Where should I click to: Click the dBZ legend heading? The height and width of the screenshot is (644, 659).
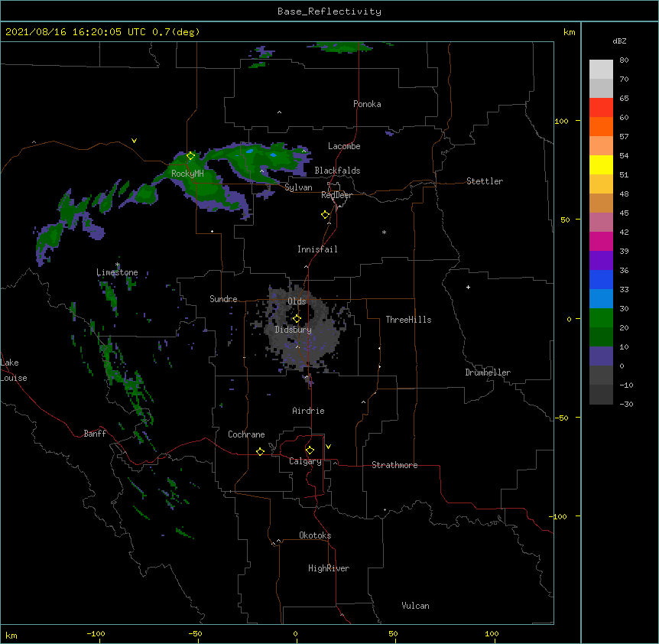(x=619, y=41)
